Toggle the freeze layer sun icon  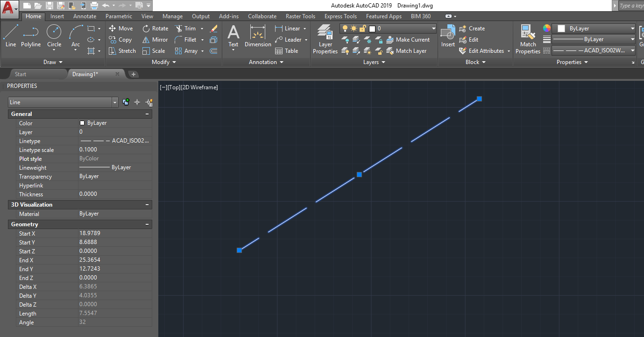354,29
